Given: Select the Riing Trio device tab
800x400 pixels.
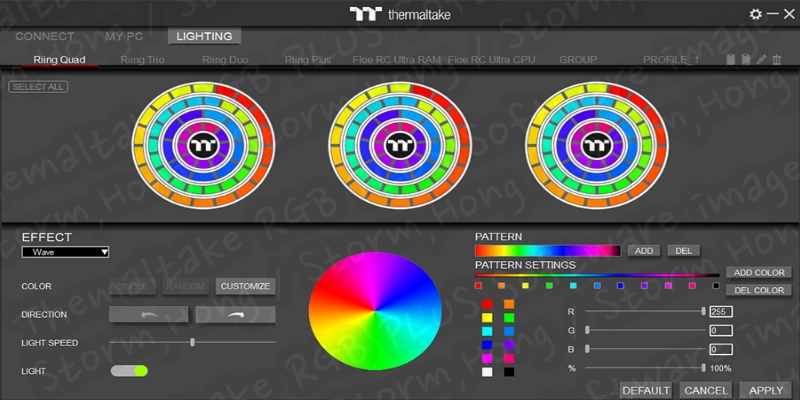Looking at the screenshot, I should point(142,60).
